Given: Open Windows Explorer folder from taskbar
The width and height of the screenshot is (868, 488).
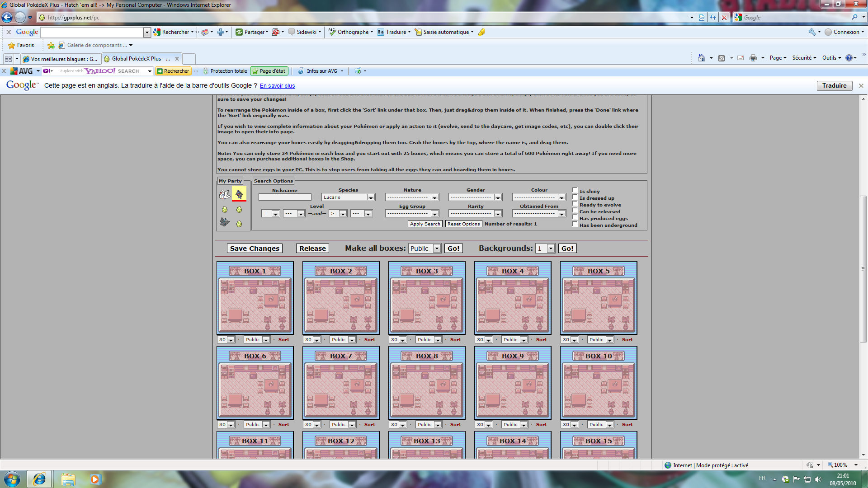Looking at the screenshot, I should pos(68,479).
